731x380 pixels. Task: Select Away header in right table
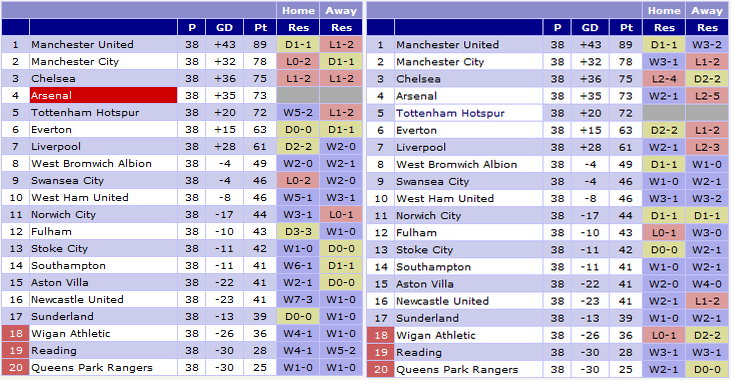click(x=707, y=10)
